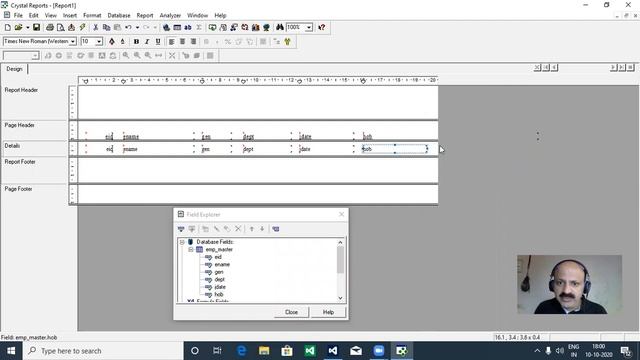Decrease font size with the small A icon
Screen dimensions: 640x360
click(122, 42)
